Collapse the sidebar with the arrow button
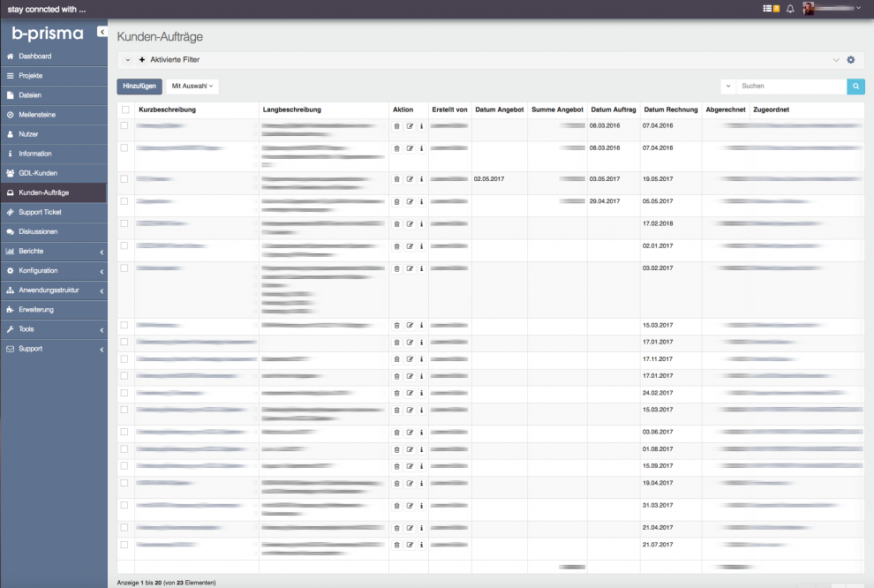Image resolution: width=874 pixels, height=588 pixels. click(102, 32)
